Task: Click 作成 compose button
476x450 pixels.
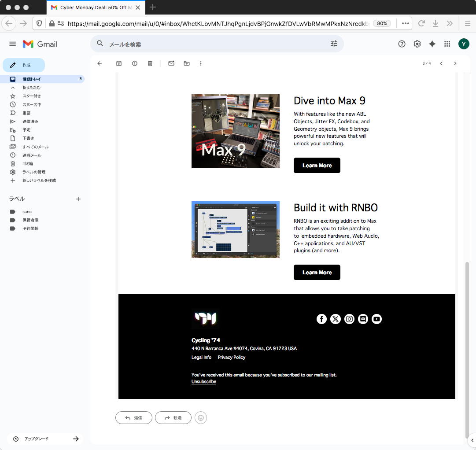Action: pos(24,65)
